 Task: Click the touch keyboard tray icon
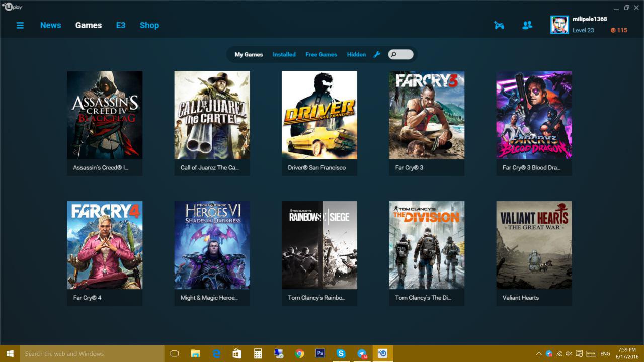[591, 353]
